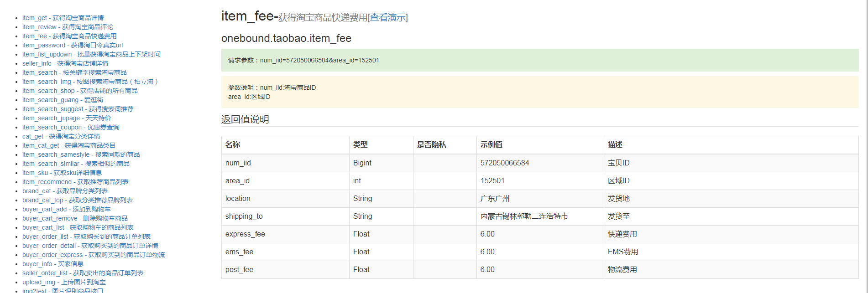868x293 pixels.
Task: Select the 152501 example value cell
Action: click(540, 180)
